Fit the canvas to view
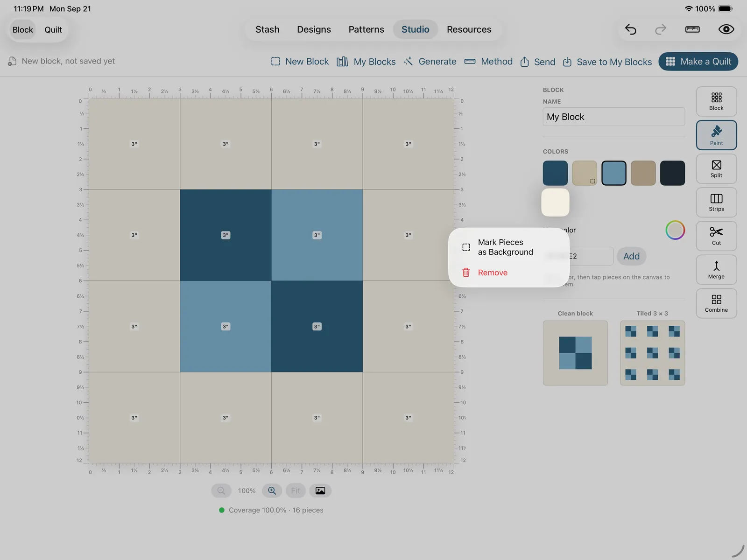The image size is (747, 560). (x=296, y=490)
